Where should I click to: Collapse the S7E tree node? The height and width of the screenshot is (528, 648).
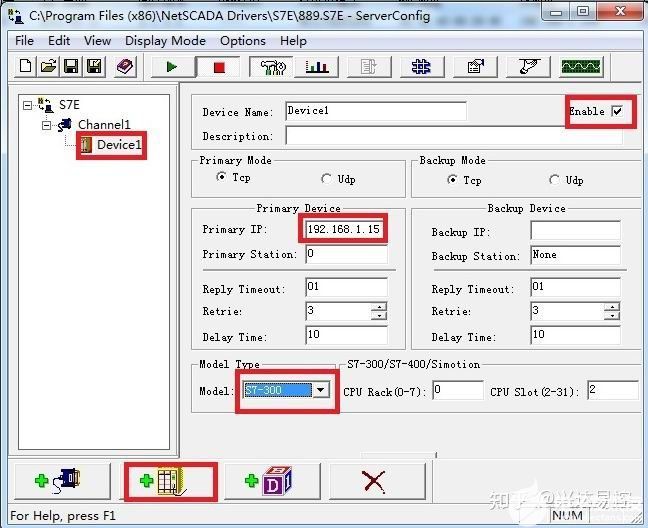[x=27, y=105]
